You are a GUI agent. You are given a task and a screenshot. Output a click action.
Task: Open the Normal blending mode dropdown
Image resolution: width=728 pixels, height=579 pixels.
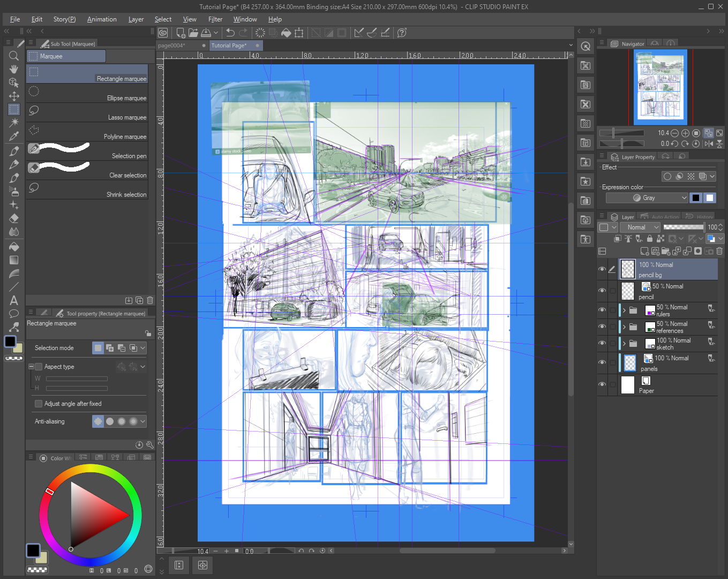[x=640, y=227]
